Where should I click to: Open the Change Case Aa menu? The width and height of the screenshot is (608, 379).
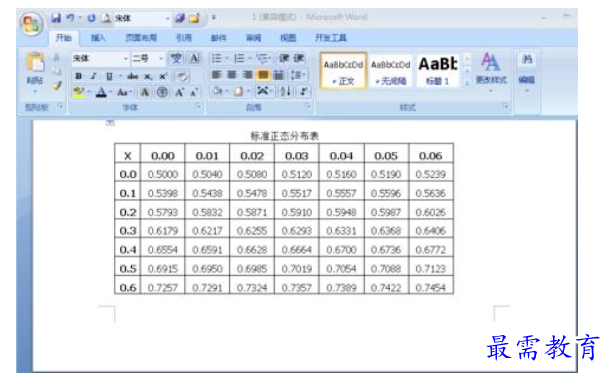coord(123,92)
